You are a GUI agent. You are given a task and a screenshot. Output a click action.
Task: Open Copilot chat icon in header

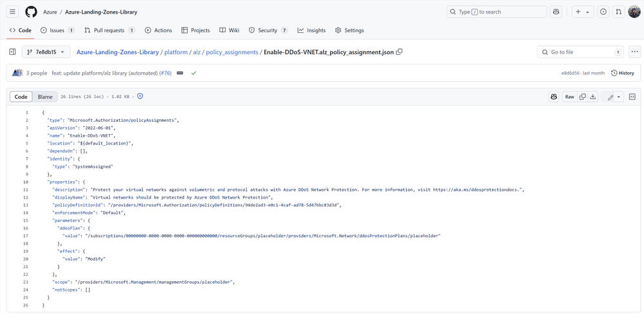point(556,12)
